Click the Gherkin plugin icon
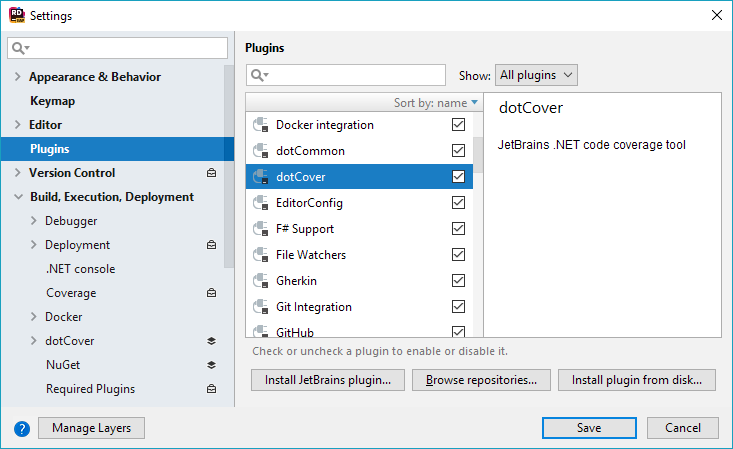 click(x=260, y=281)
